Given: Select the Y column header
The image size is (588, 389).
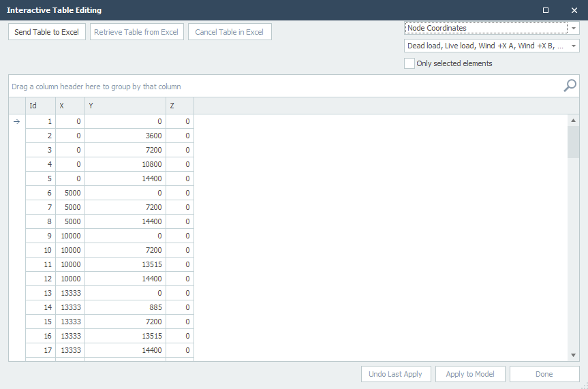Looking at the screenshot, I should coord(125,106).
